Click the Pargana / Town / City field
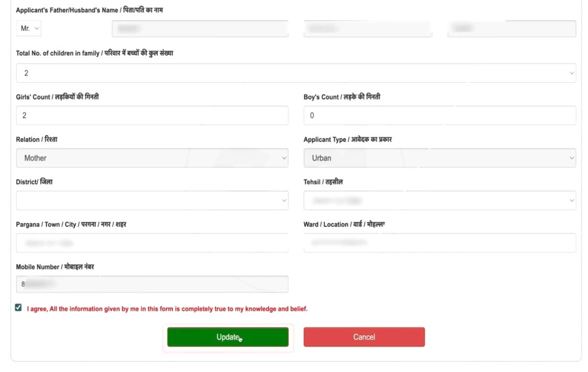 click(x=152, y=243)
